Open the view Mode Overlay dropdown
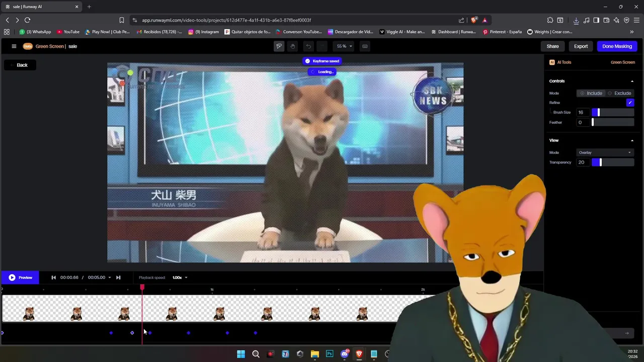 (605, 152)
